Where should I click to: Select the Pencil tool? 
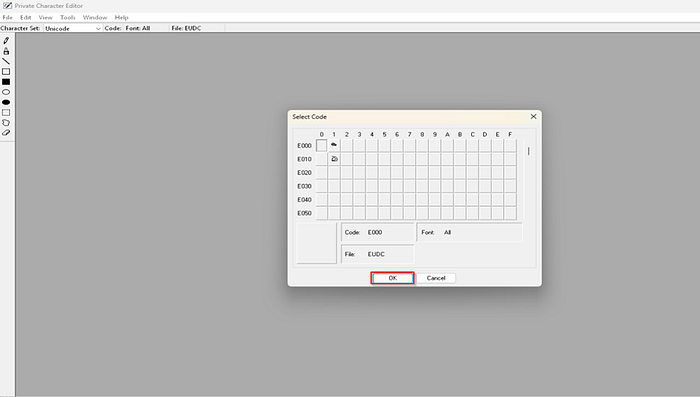6,41
